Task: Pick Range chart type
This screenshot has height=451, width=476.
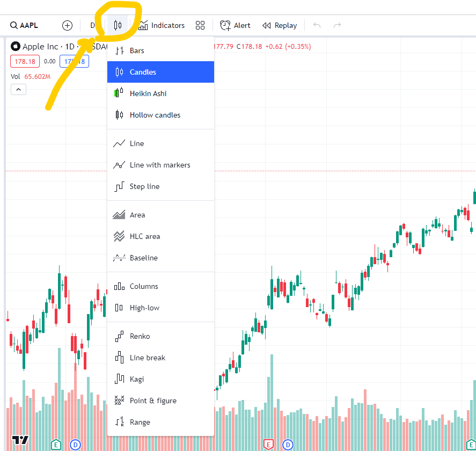Action: [160, 422]
